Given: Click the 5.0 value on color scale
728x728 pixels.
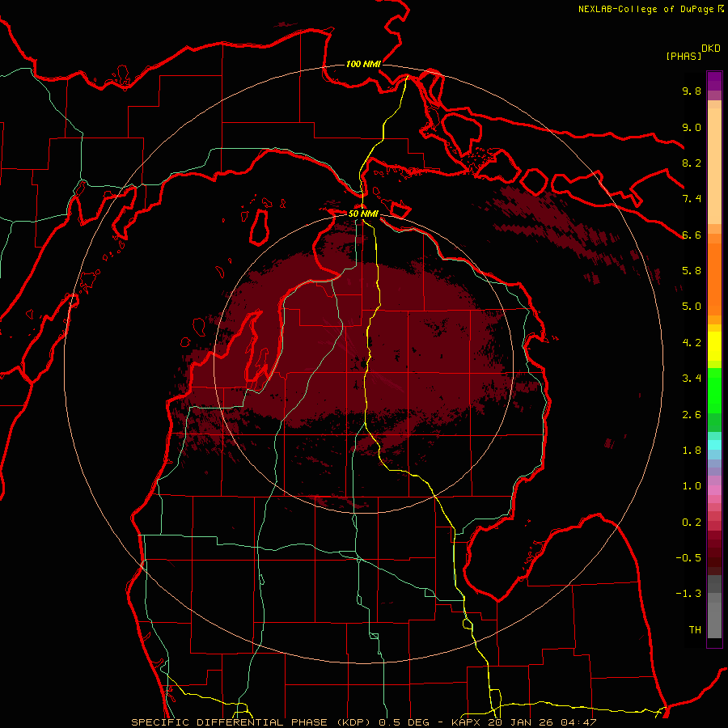Looking at the screenshot, I should (692, 307).
